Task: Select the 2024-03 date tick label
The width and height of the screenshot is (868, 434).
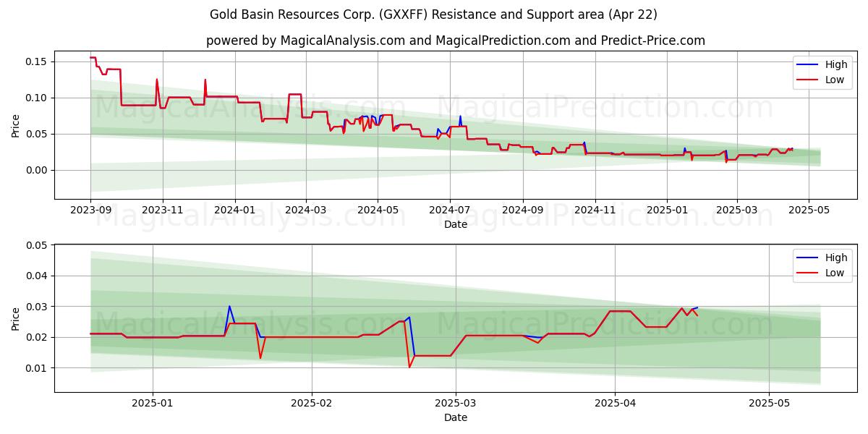Action: (x=305, y=210)
